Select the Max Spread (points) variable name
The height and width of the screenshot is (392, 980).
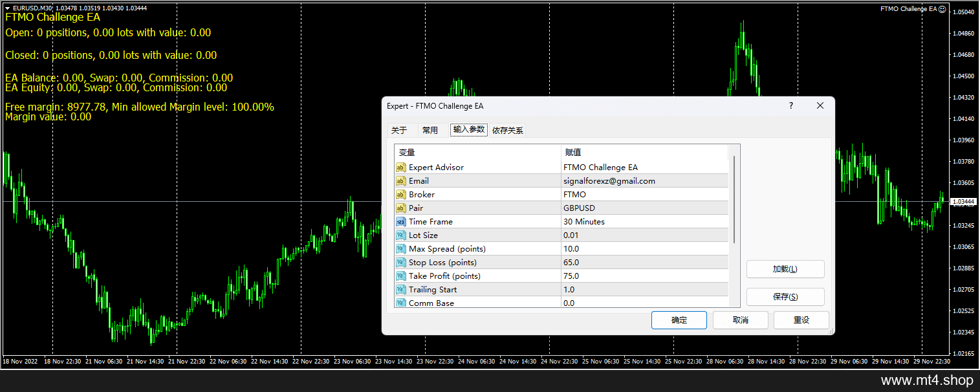click(447, 249)
